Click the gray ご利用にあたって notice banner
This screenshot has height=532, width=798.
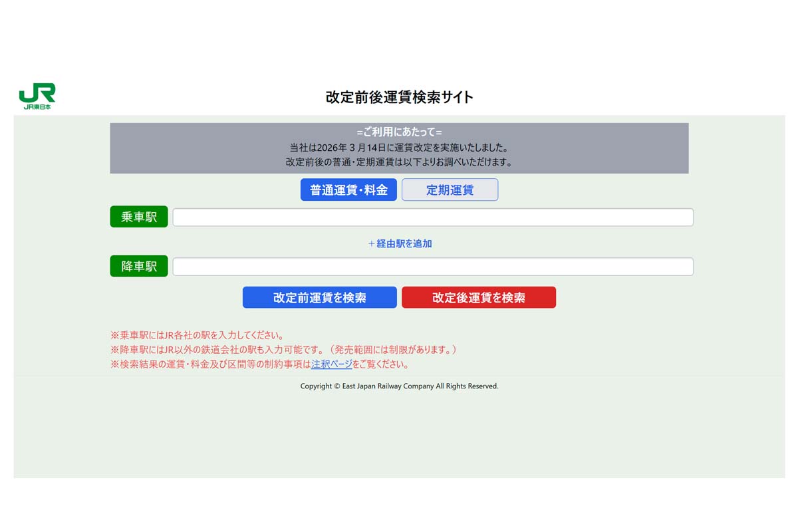pos(399,146)
